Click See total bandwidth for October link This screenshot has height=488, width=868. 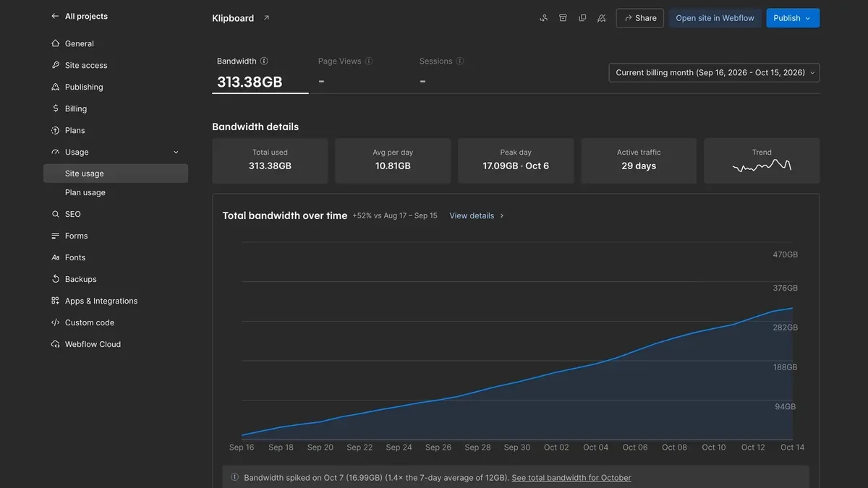click(x=571, y=478)
